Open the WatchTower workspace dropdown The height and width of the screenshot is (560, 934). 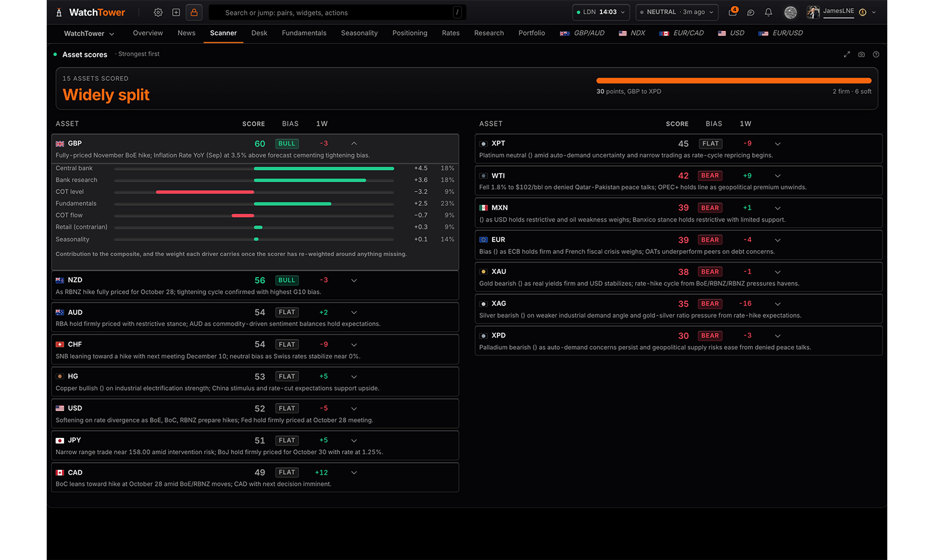89,34
